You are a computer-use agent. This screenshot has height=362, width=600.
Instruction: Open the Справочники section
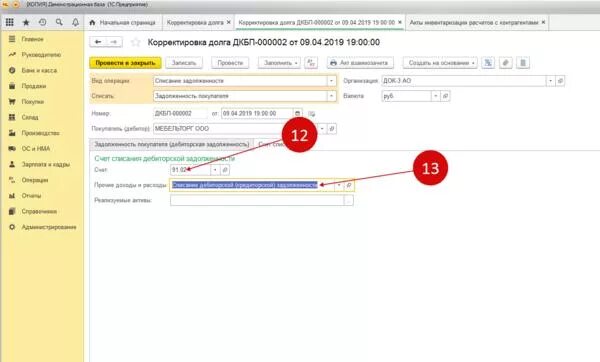39,212
